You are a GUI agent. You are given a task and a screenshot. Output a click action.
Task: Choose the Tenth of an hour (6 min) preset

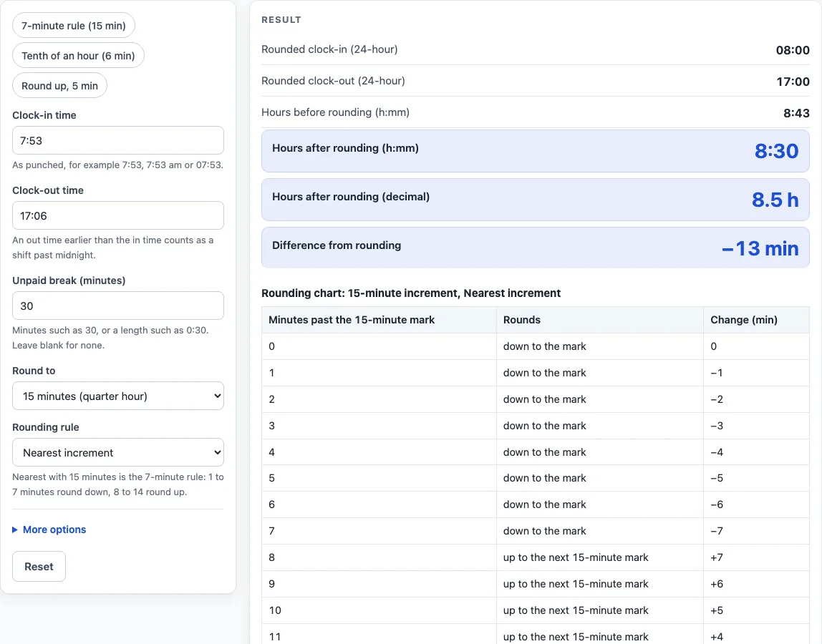[x=78, y=56]
